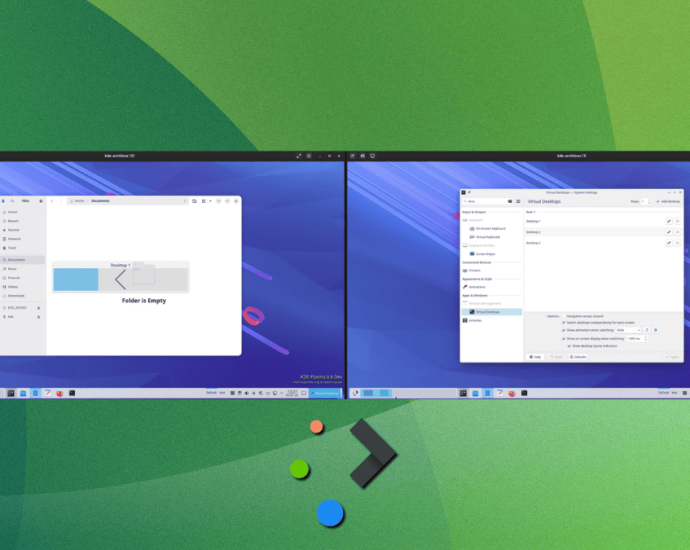690x550 pixels.
Task: Select Music in Files sidebar
Action: [22, 269]
